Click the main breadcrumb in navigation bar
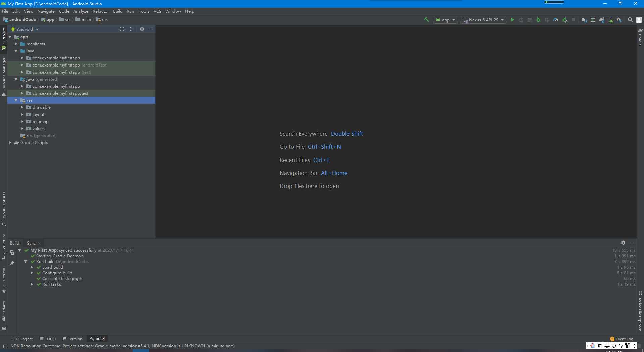 [x=83, y=20]
